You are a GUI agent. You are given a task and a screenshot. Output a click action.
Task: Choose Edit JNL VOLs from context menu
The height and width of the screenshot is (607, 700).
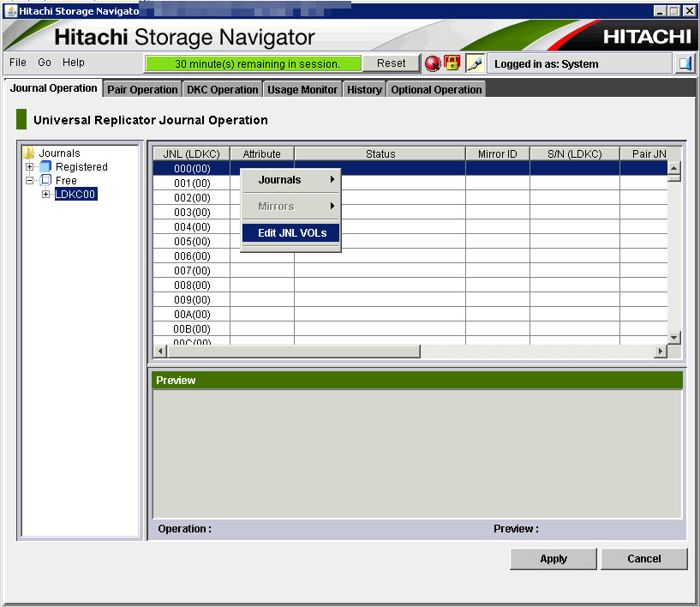[x=291, y=232]
